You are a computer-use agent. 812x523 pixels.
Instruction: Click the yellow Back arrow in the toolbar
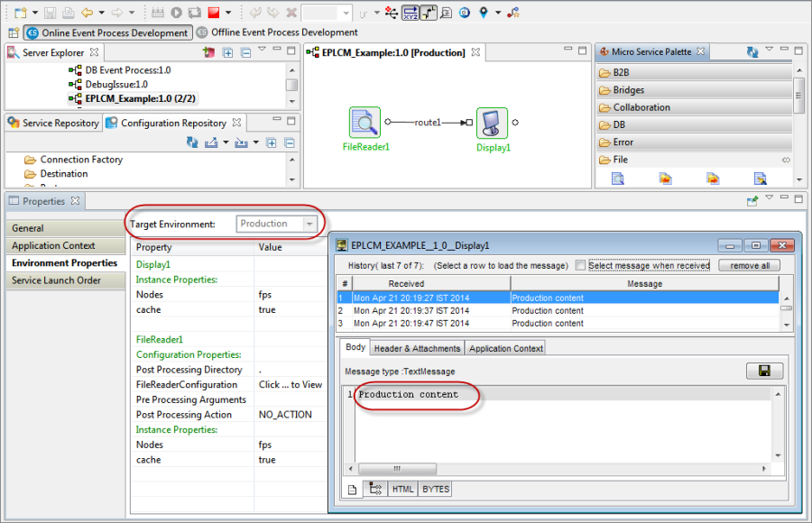(x=87, y=13)
